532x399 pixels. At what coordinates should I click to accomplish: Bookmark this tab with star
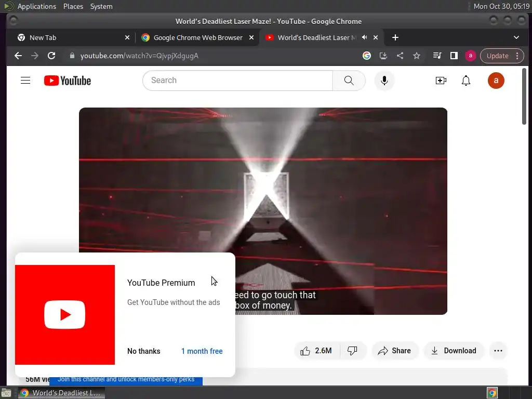[x=417, y=56]
